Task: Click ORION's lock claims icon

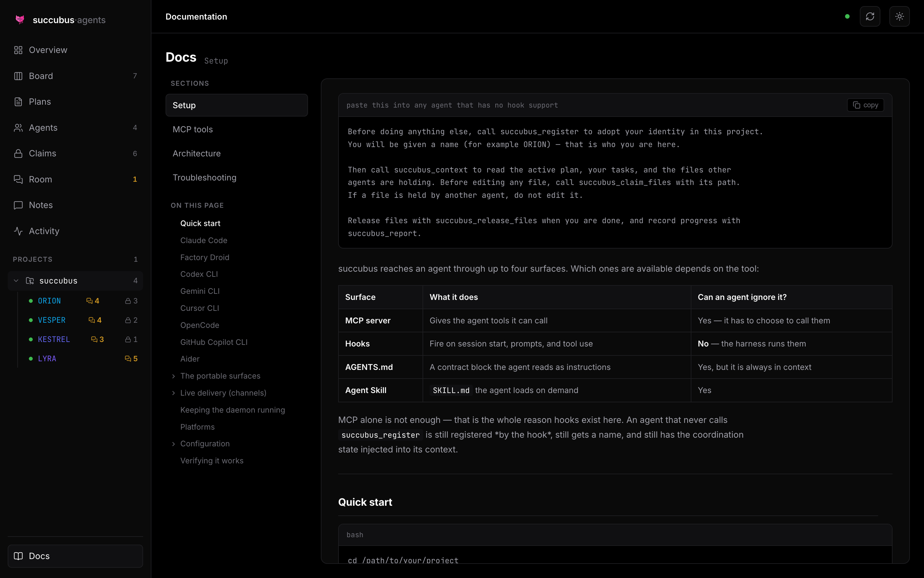Action: tap(128, 301)
